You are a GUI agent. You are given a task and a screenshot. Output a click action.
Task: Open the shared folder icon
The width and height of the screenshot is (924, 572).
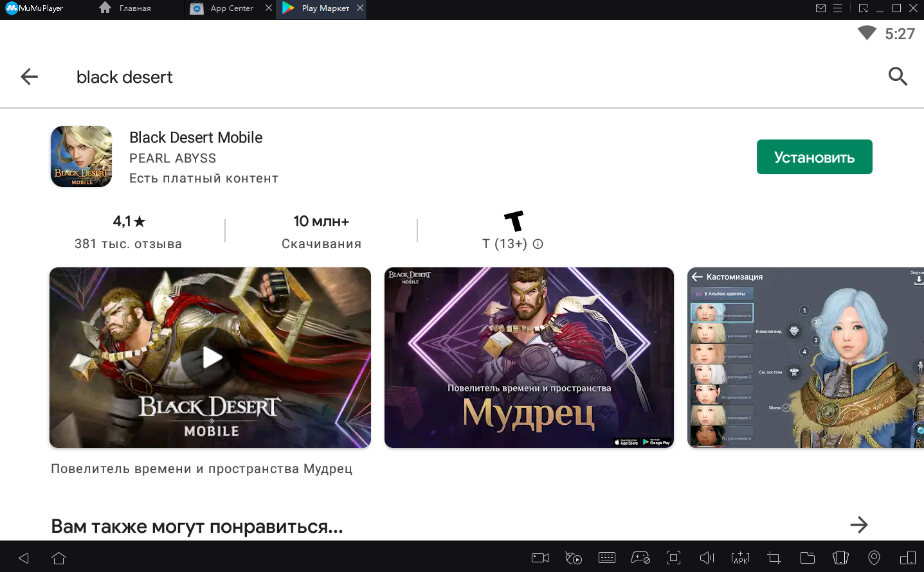point(807,558)
